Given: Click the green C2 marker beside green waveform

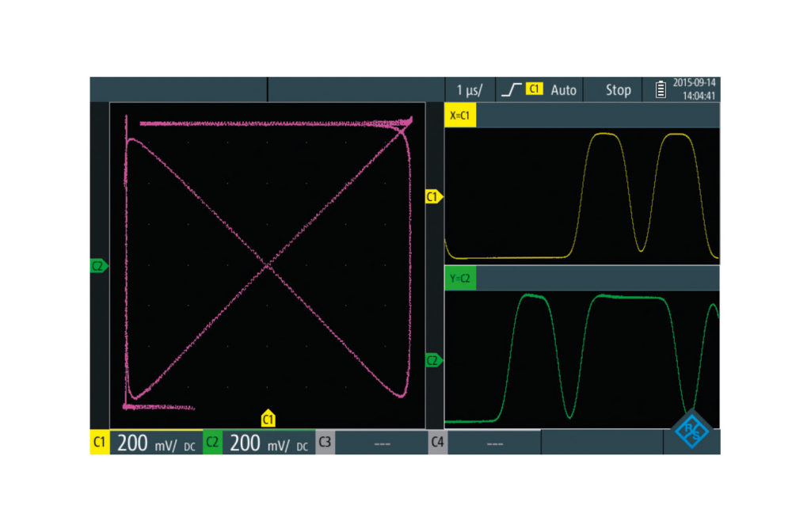Looking at the screenshot, I should click(x=433, y=360).
